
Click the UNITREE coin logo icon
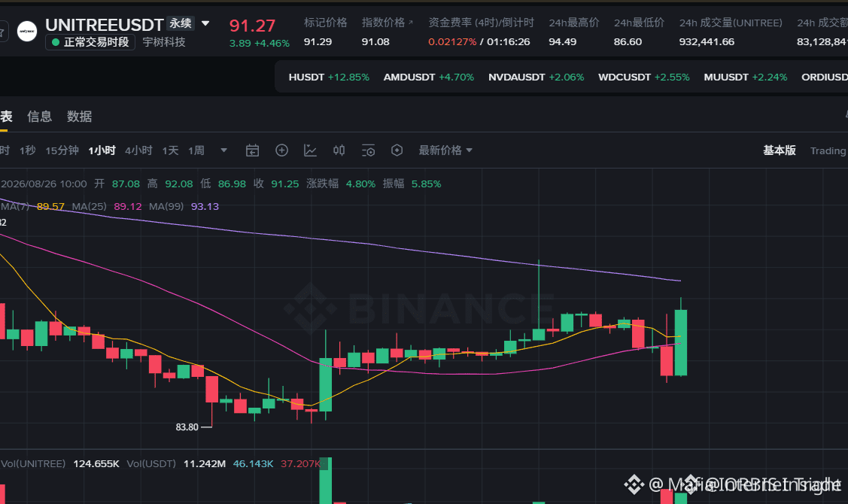tap(27, 32)
